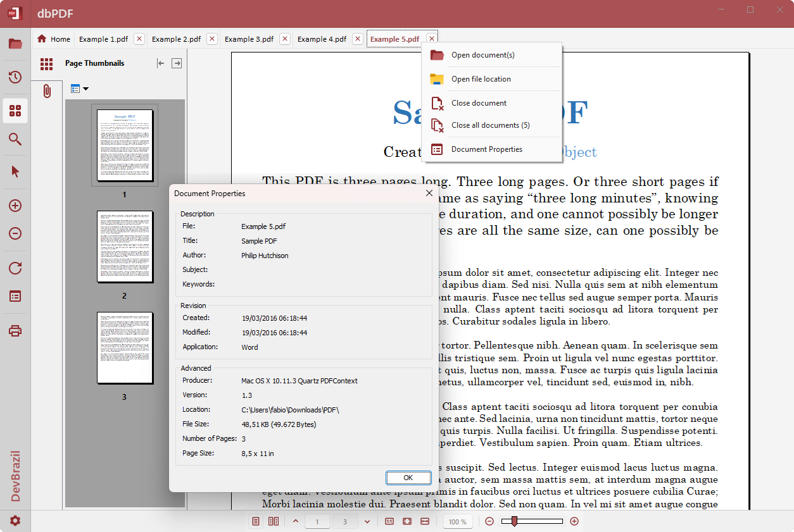Switch to Example 2.pdf tab
The height and width of the screenshot is (532, 794).
coord(176,39)
